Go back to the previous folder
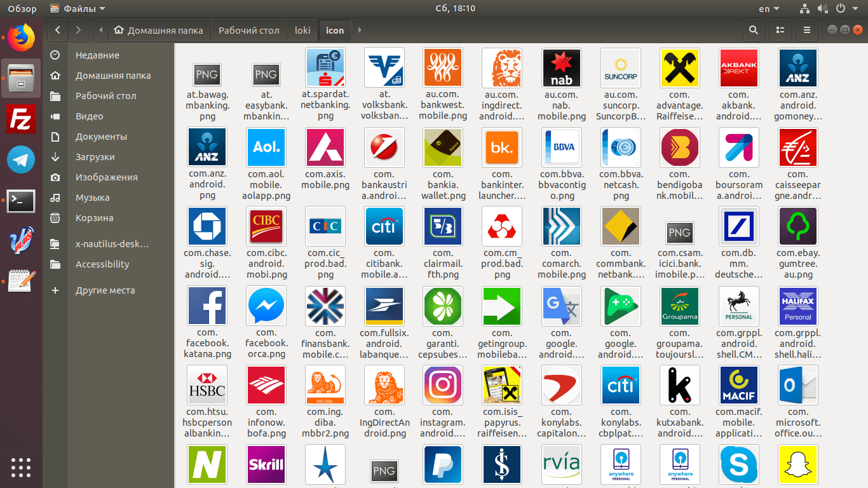 [x=58, y=30]
